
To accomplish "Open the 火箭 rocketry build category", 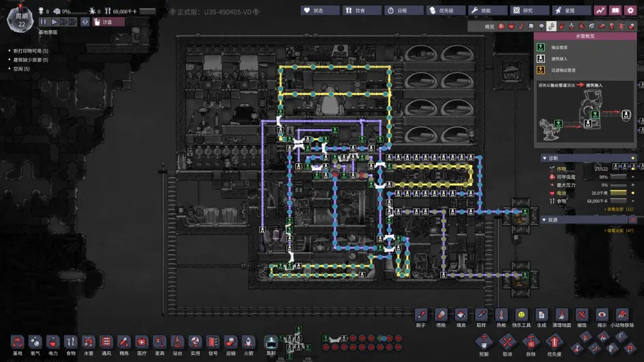I will [x=248, y=345].
